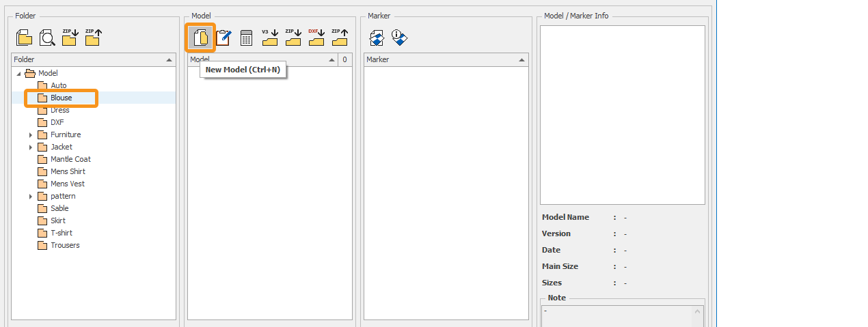Click the new marker icon
868x327 pixels.
tap(377, 38)
